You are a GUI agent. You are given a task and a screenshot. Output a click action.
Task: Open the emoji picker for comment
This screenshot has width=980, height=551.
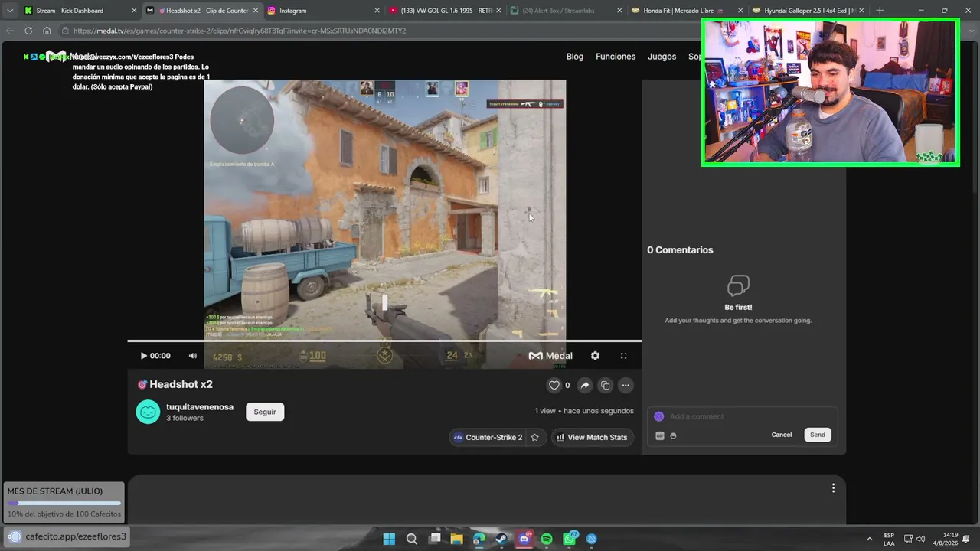(x=674, y=436)
